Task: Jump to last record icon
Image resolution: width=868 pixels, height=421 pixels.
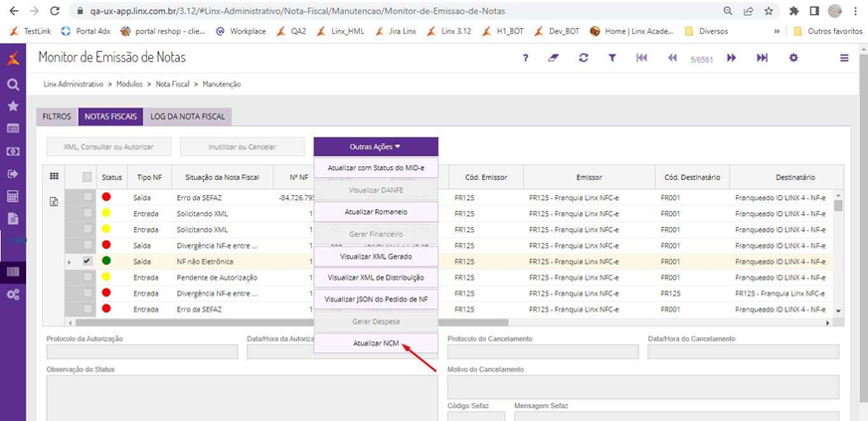Action: click(x=763, y=58)
